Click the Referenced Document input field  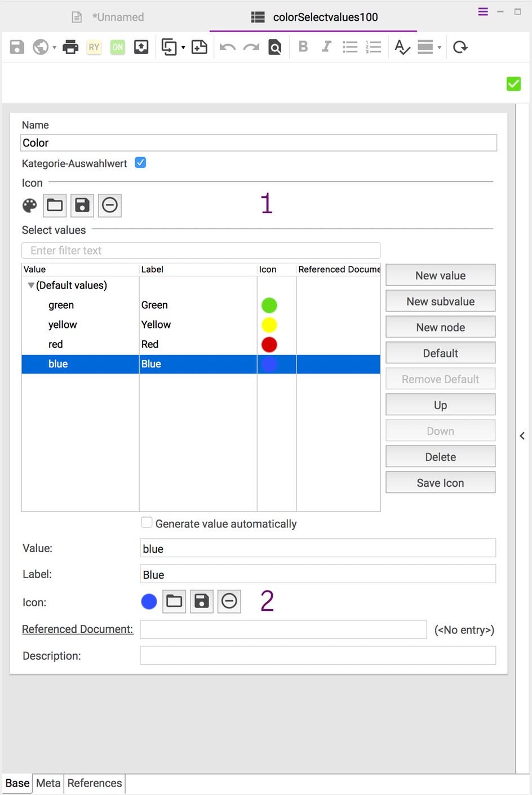pyautogui.click(x=283, y=629)
